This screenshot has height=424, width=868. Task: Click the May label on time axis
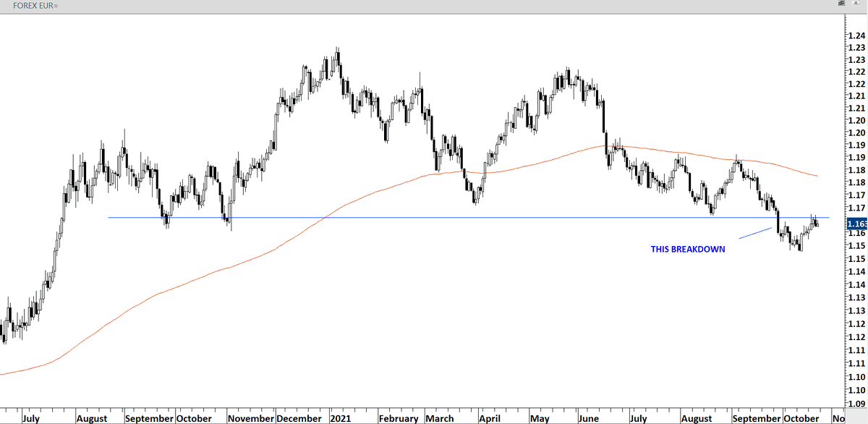(x=540, y=418)
